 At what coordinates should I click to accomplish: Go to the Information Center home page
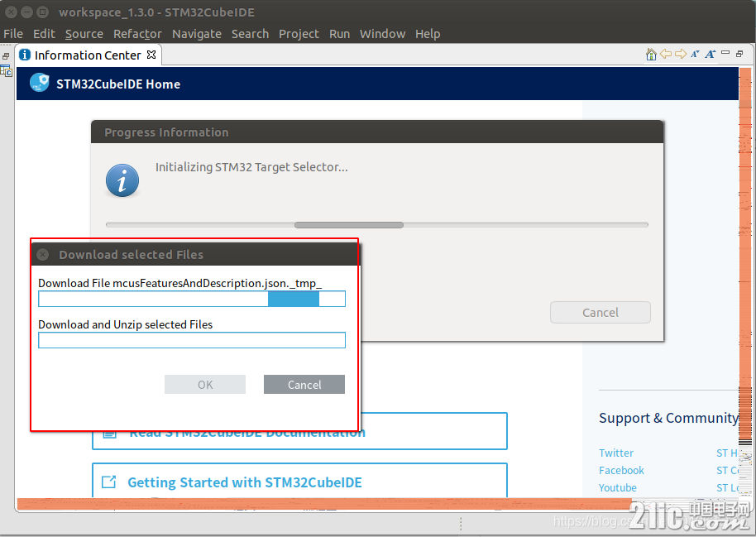click(x=651, y=54)
